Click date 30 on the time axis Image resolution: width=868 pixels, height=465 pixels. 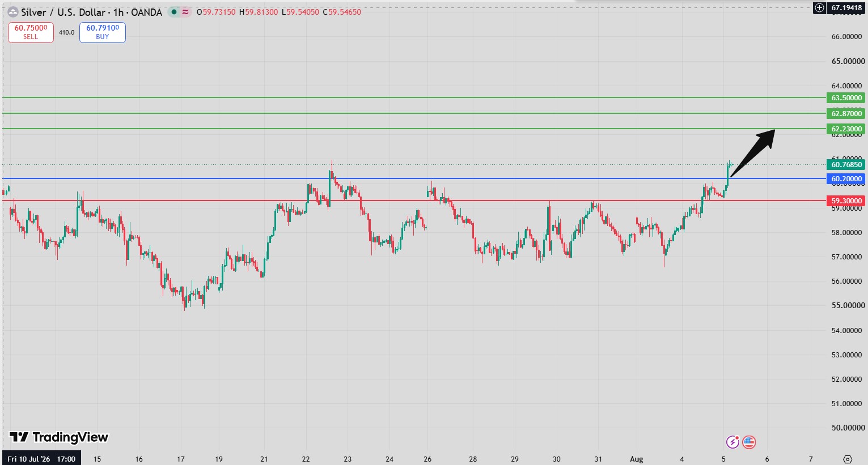(557, 459)
